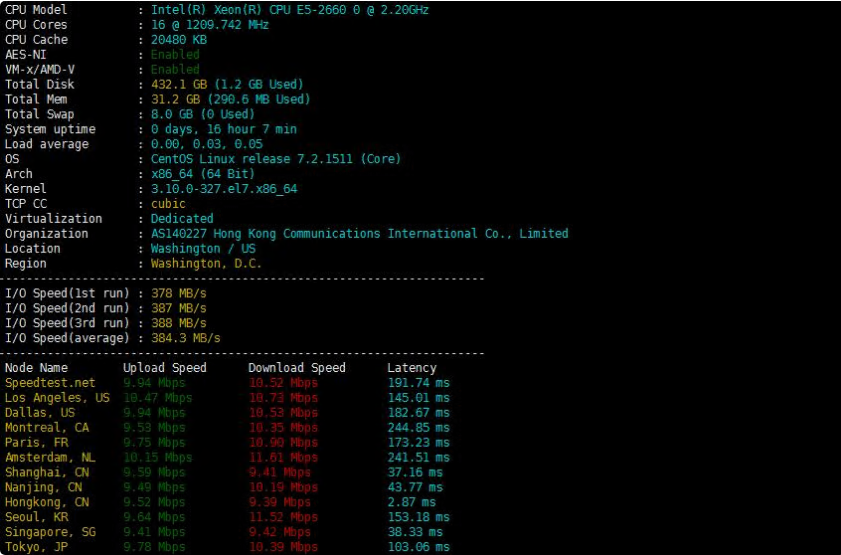Viewport: 841px width, 555px height.
Task: Select Los Angeles latency 145.01 ms
Action: tap(418, 398)
